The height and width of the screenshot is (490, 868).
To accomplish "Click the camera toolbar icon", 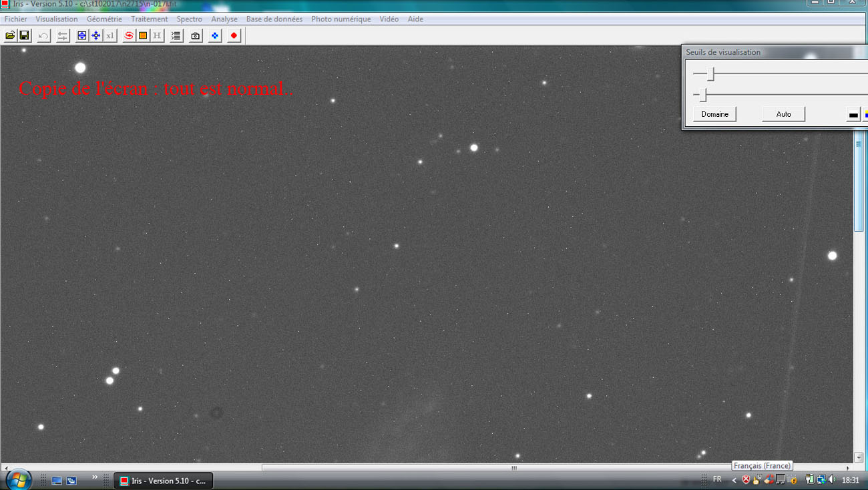I will tap(196, 35).
